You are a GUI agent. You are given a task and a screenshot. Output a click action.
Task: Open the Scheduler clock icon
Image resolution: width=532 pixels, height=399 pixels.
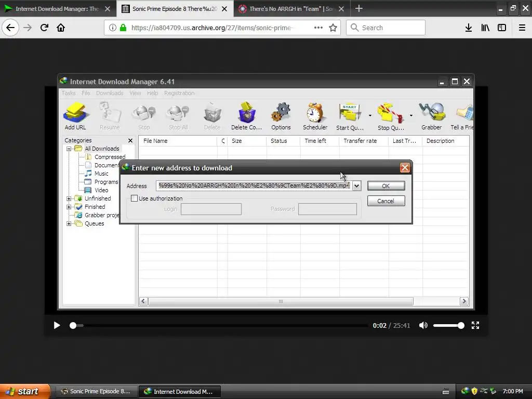point(315,116)
